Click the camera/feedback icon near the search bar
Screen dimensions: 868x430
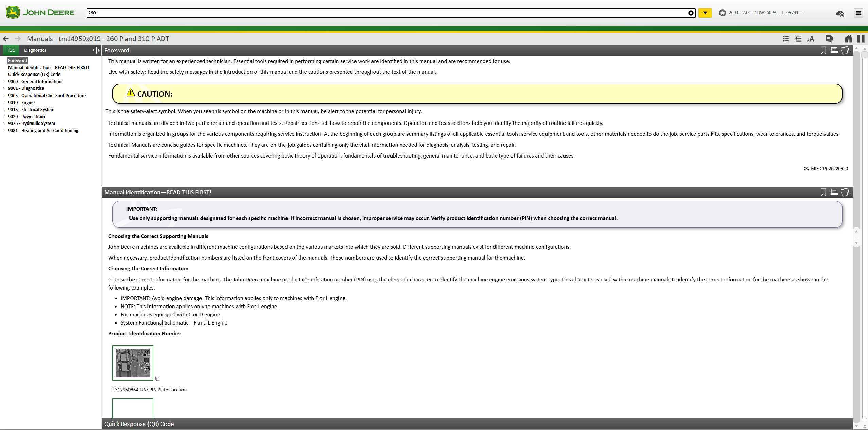coord(840,13)
